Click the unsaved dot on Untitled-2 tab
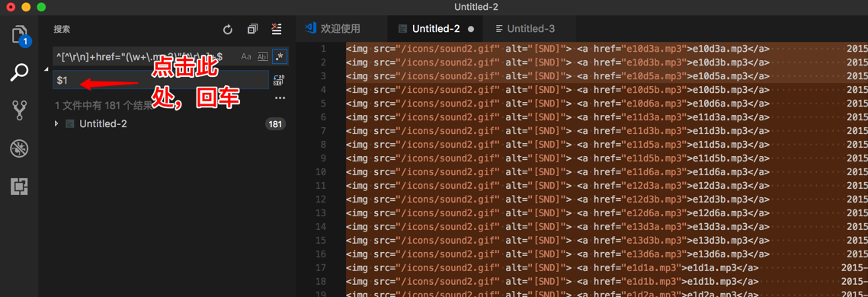This screenshot has width=868, height=297. click(471, 29)
